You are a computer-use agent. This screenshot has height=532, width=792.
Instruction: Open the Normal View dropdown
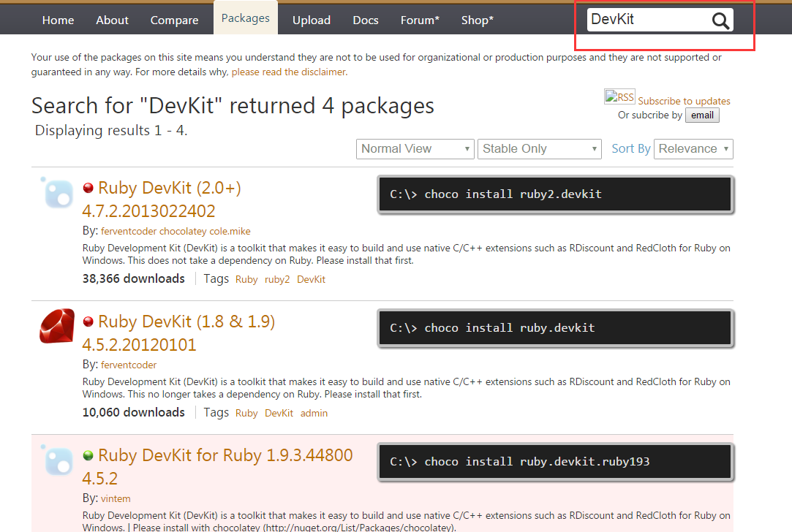pos(415,149)
